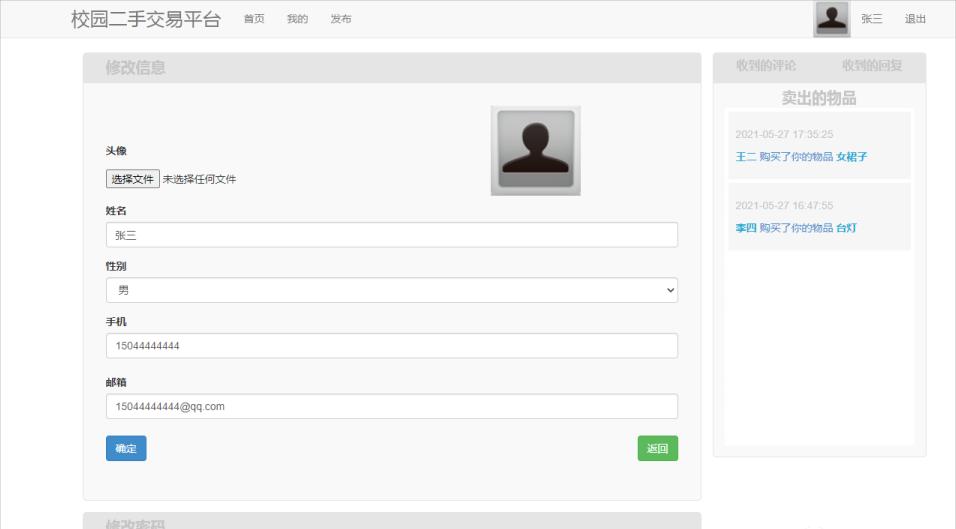956x529 pixels.
Task: Expand the 性别 gender dropdown
Action: coord(391,290)
